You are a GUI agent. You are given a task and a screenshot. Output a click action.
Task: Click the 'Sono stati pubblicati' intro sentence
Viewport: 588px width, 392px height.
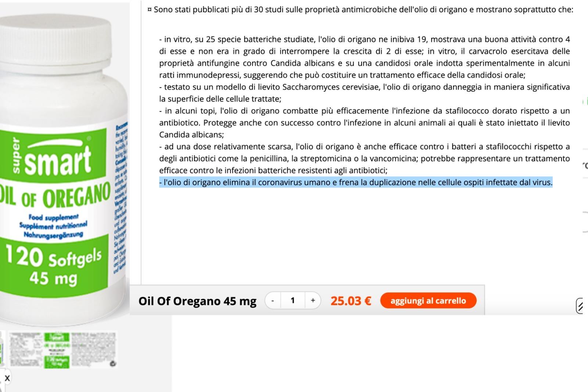(x=360, y=10)
